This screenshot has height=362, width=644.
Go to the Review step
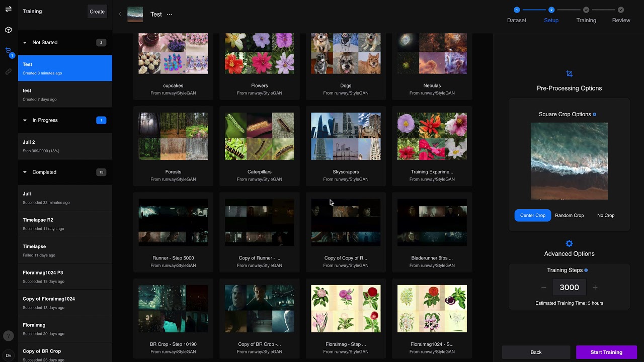pyautogui.click(x=621, y=15)
